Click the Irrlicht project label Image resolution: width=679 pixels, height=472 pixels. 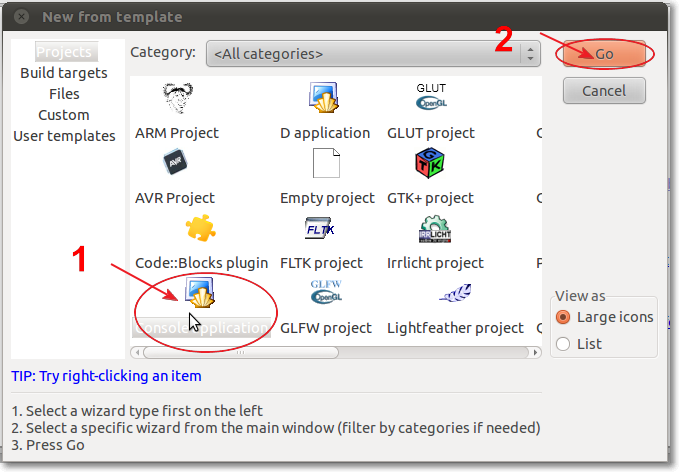click(x=435, y=263)
